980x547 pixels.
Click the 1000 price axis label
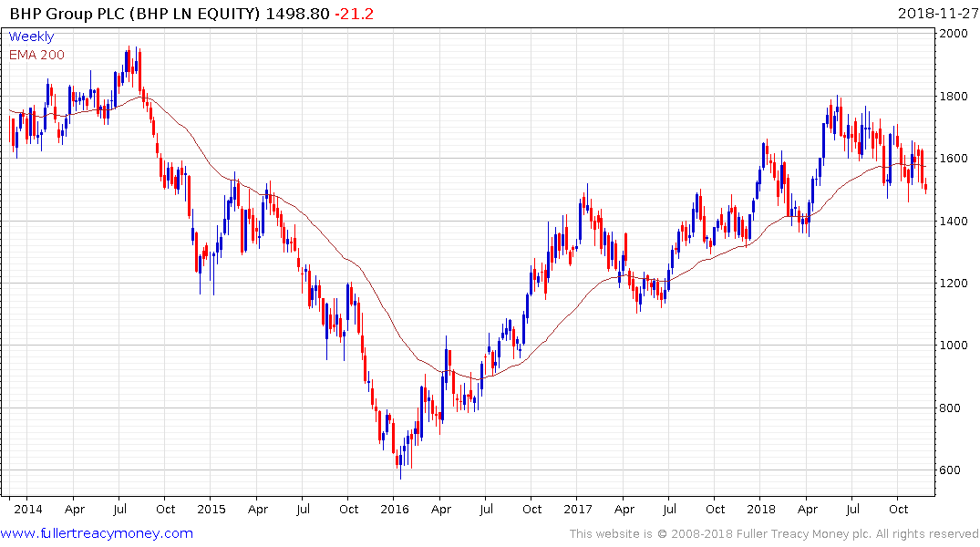coord(956,346)
